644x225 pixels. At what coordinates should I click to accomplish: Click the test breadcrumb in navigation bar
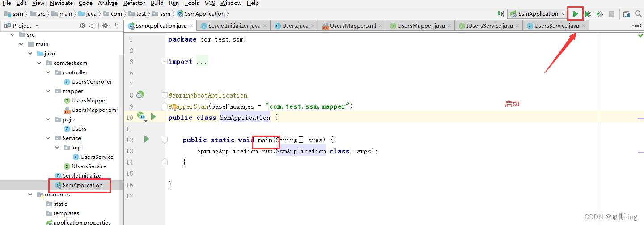click(x=141, y=14)
